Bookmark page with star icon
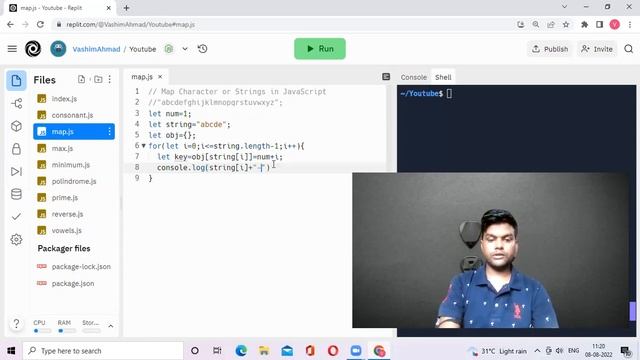Screen dimensions: 640x360 point(566,24)
